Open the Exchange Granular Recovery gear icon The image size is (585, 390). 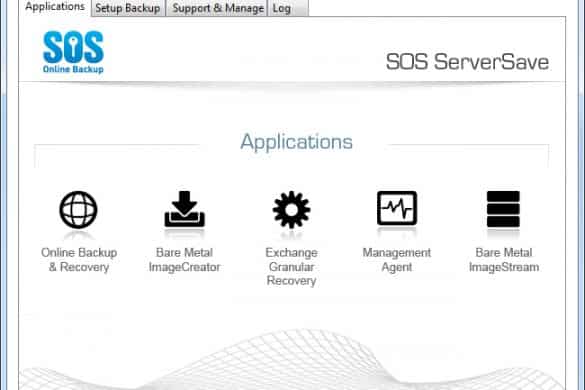291,210
